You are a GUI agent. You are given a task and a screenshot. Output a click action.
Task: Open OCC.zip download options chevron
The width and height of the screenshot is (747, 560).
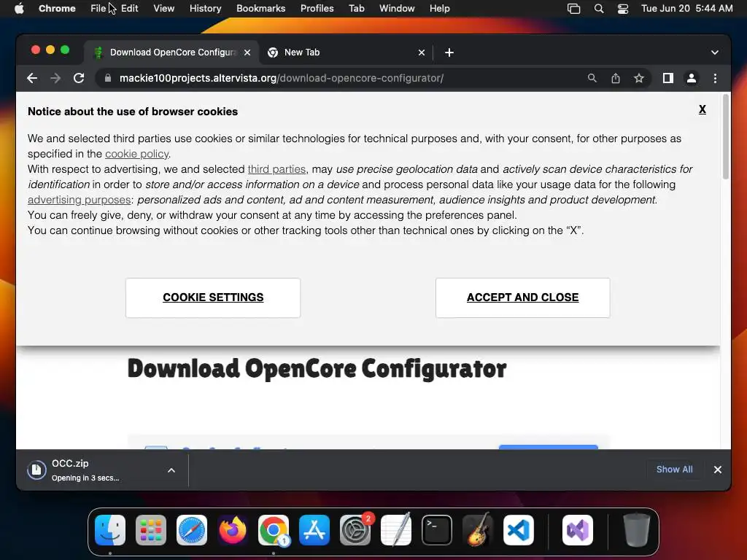171,470
